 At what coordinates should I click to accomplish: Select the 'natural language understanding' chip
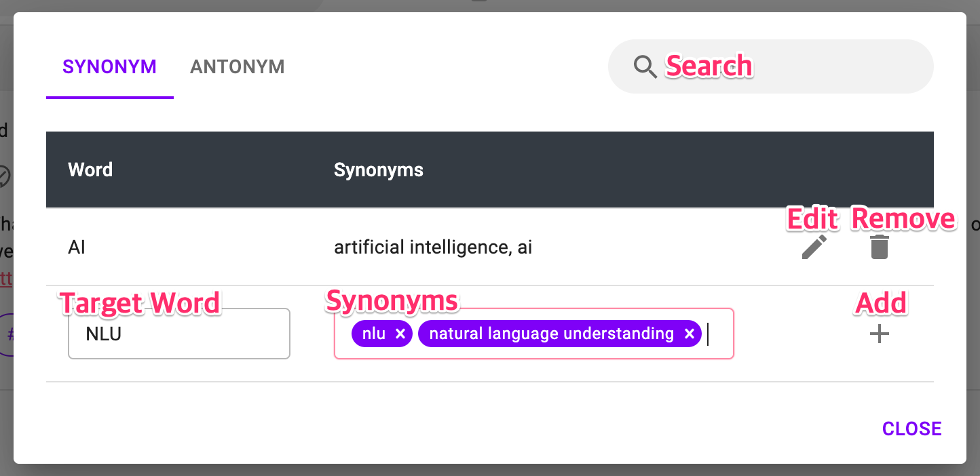pos(560,334)
